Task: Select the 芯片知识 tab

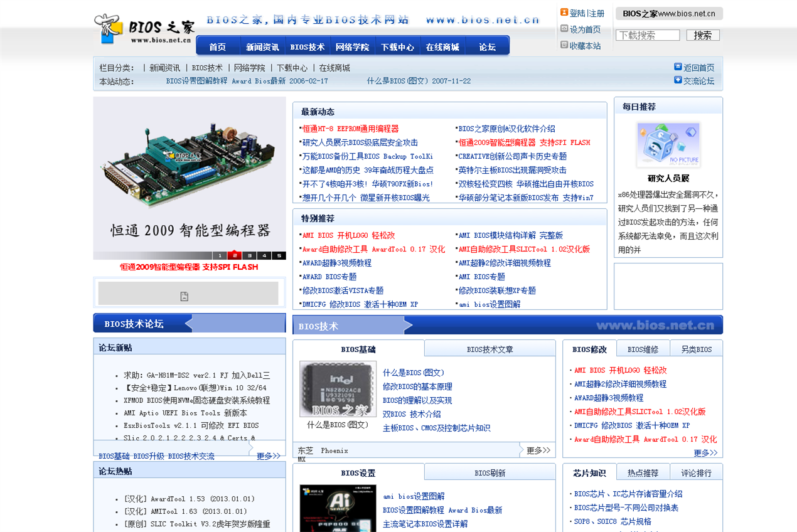Action: point(589,473)
